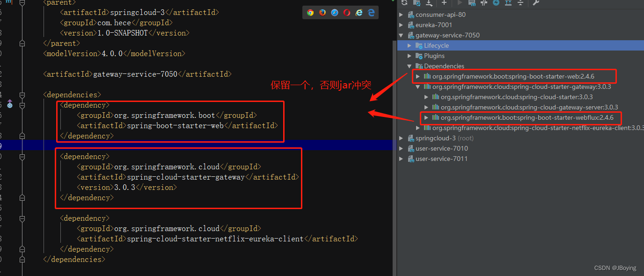Click the expand all icon in Maven toolbar
Image resolution: width=644 pixels, height=276 pixels.
click(508, 2)
